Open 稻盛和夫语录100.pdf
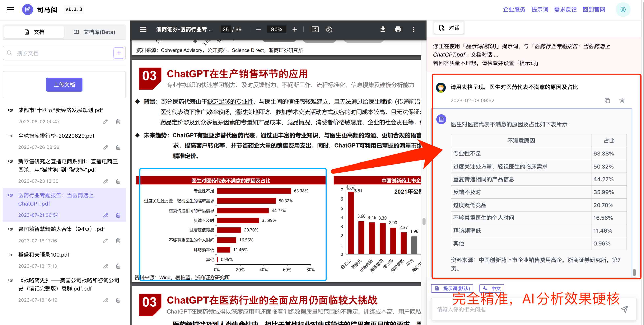Image resolution: width=644 pixels, height=325 pixels. (43, 255)
